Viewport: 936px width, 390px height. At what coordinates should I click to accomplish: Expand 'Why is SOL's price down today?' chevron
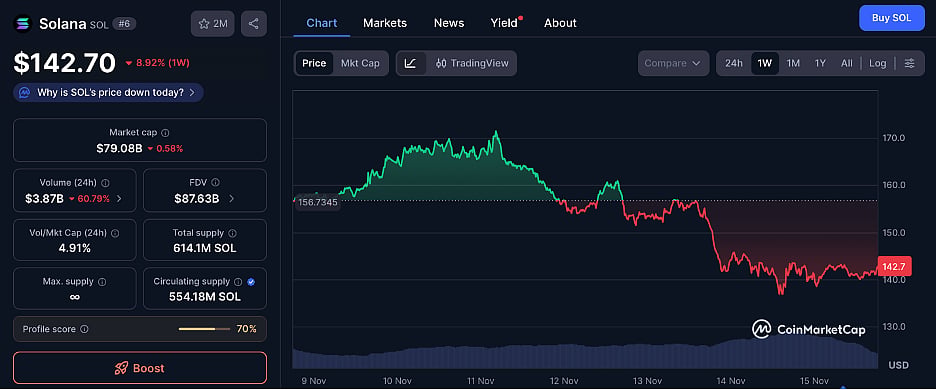coord(192,93)
